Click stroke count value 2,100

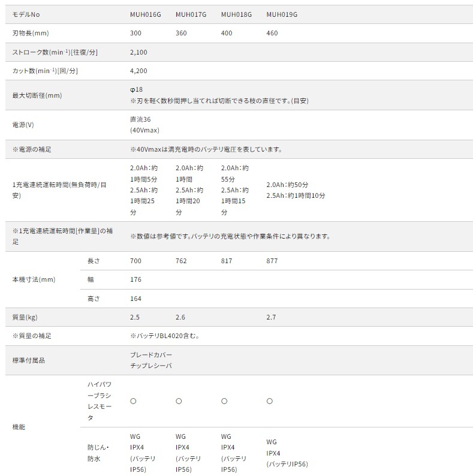(x=138, y=52)
